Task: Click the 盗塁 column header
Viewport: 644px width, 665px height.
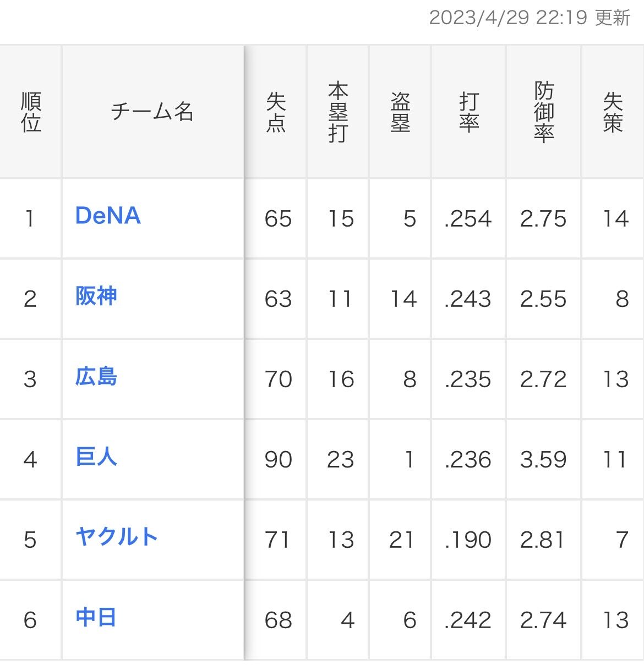Action: point(400,112)
